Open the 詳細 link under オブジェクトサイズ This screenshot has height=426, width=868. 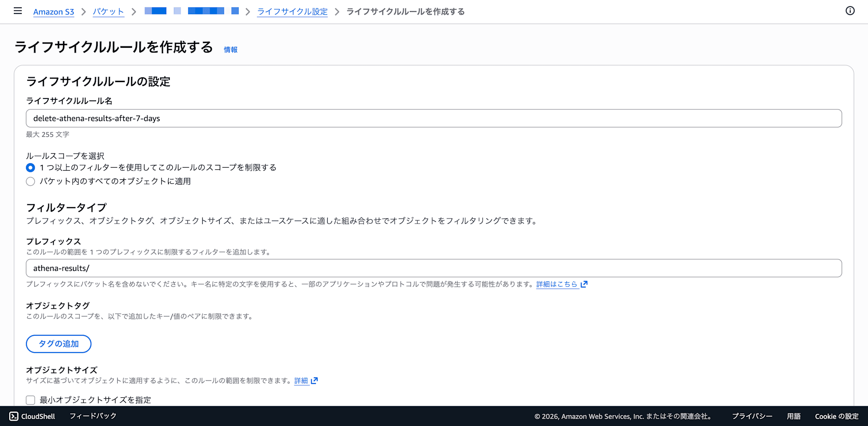[x=301, y=380]
